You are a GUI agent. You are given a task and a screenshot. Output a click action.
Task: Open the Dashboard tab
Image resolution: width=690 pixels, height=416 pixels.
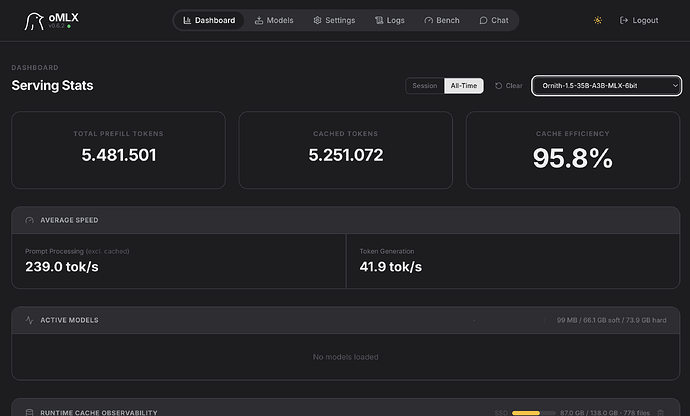tap(209, 20)
